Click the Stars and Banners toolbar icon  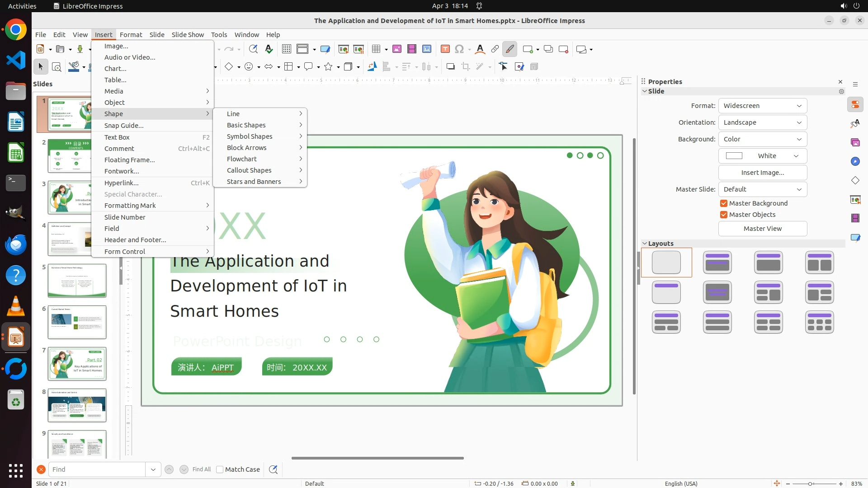[329, 67]
